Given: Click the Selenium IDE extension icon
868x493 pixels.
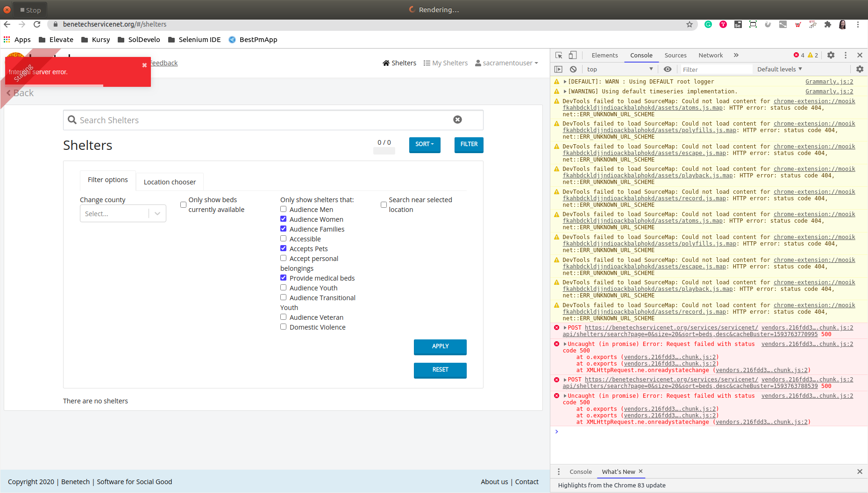Looking at the screenshot, I should click(x=738, y=24).
